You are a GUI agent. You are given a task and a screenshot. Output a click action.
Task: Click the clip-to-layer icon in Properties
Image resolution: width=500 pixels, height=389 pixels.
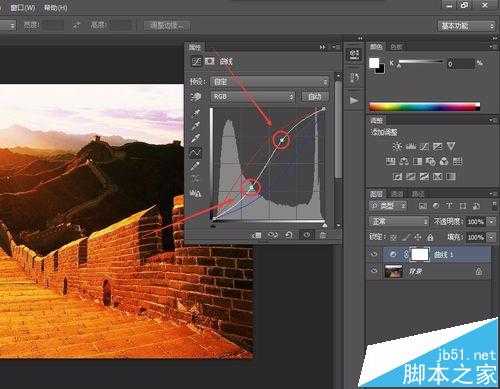(256, 235)
